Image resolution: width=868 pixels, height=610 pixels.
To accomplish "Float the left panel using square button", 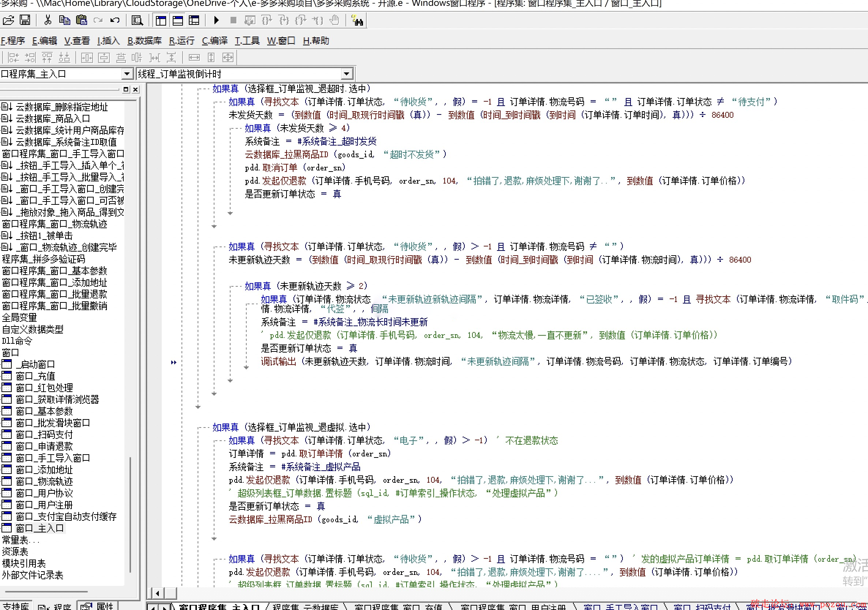I will pos(126,90).
